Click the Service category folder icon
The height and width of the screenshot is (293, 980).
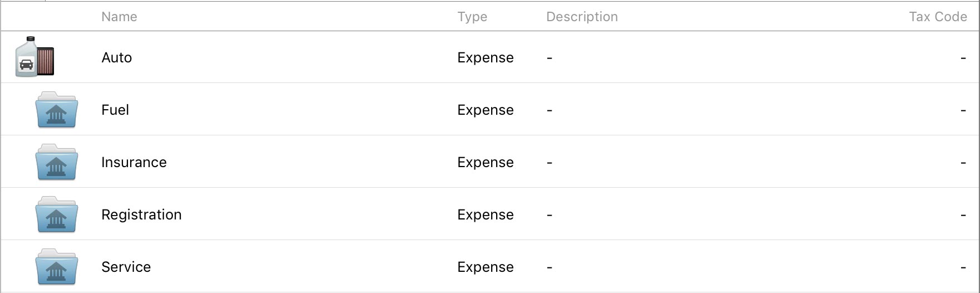[x=56, y=267]
